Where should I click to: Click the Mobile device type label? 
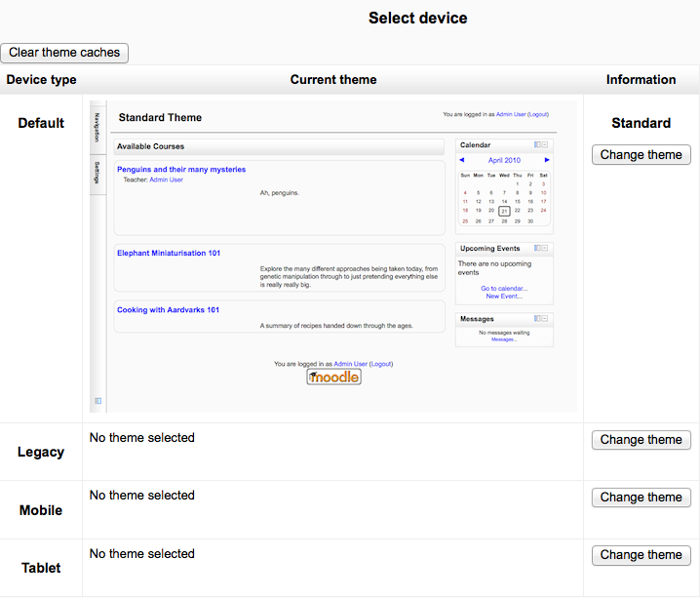[x=41, y=510]
